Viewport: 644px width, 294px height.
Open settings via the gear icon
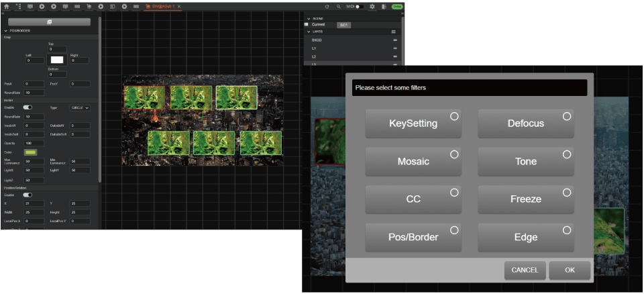(372, 6)
